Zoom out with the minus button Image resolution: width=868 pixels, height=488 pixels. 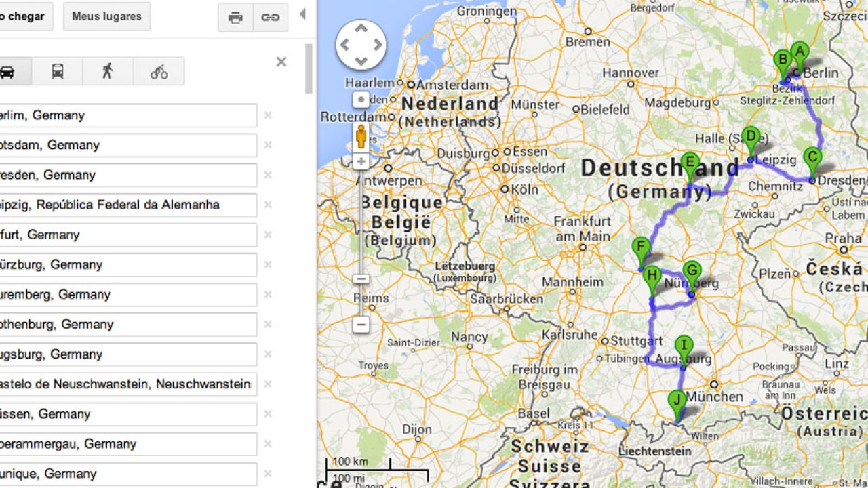pos(361,325)
